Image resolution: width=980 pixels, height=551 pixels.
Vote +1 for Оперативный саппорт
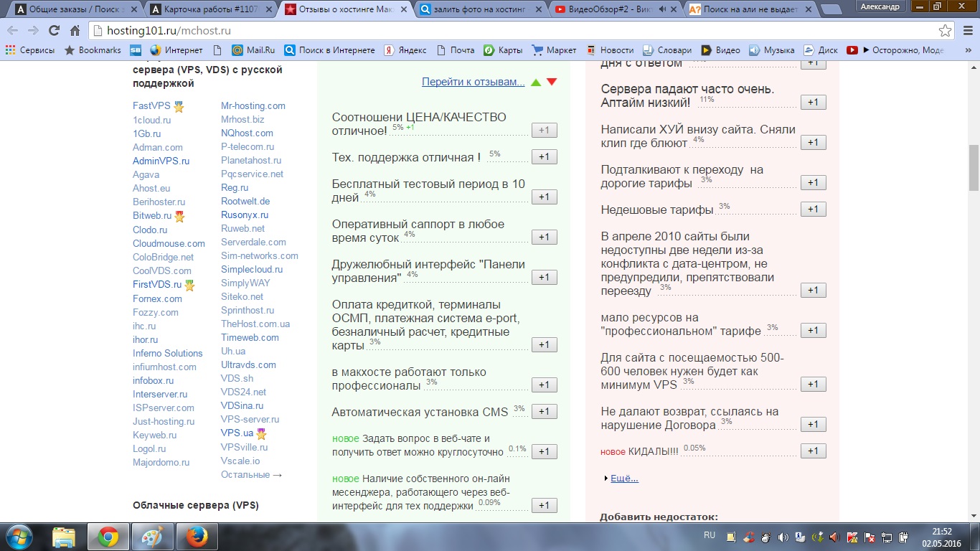[544, 237]
